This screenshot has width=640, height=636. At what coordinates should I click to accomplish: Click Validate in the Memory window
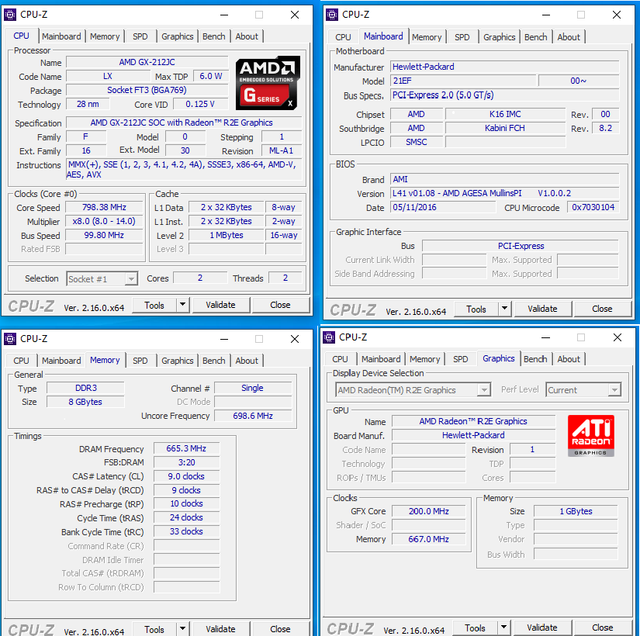220,629
